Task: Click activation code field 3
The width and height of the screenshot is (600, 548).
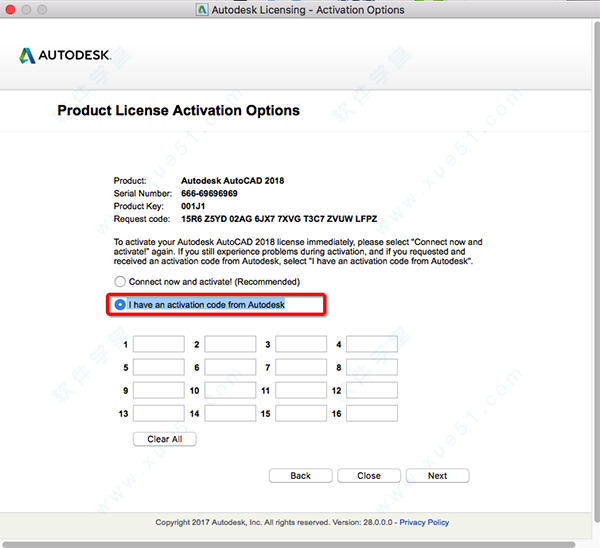Action: click(301, 344)
